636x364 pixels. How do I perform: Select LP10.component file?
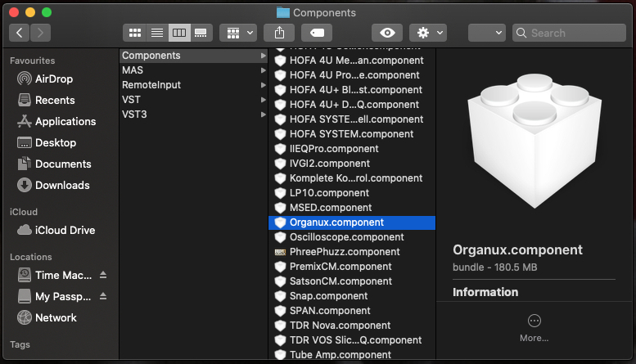point(352,193)
